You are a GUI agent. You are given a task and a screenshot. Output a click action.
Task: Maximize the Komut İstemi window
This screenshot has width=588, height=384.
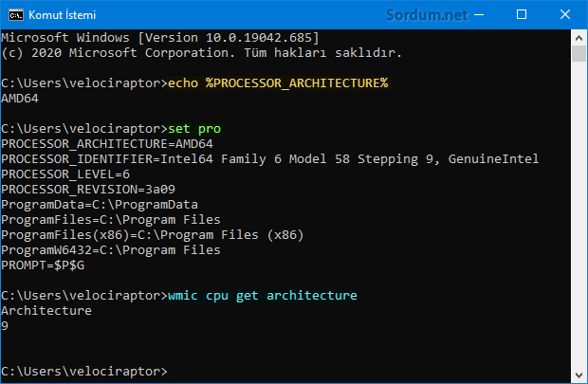click(522, 15)
